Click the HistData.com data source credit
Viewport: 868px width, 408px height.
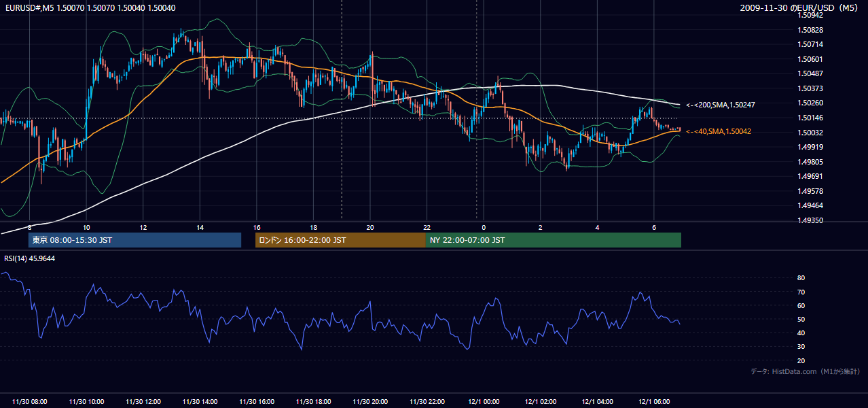pos(806,371)
